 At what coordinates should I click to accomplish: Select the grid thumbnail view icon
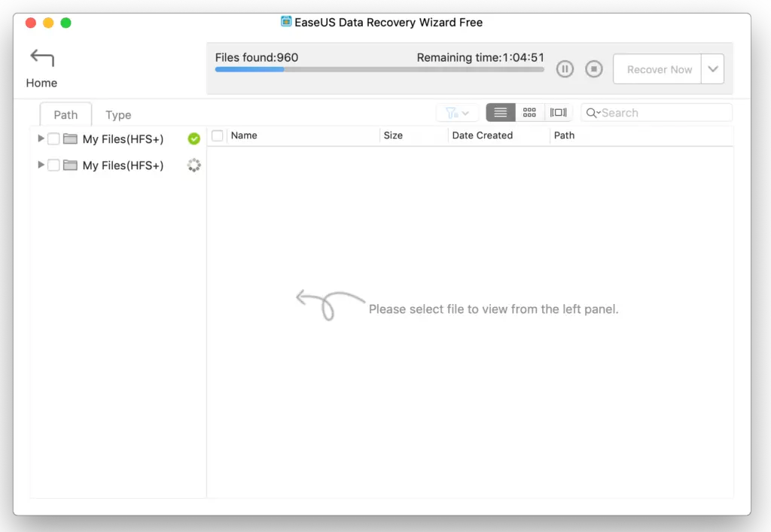coord(529,112)
